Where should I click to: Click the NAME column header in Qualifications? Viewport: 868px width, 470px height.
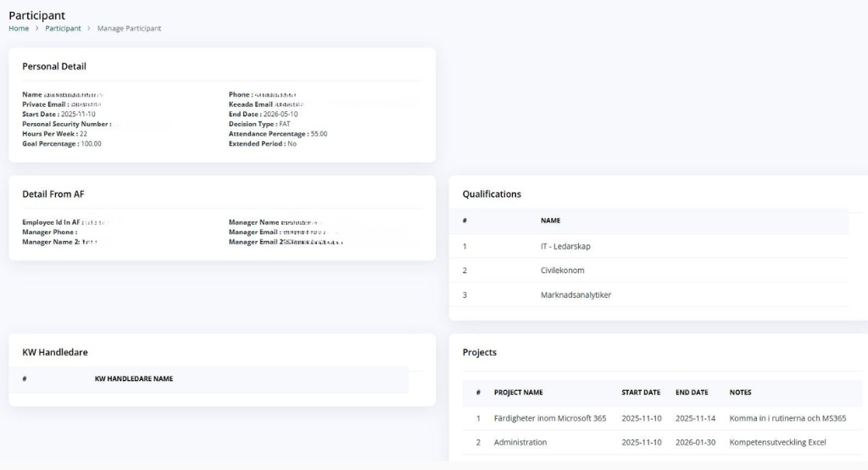[x=550, y=221]
